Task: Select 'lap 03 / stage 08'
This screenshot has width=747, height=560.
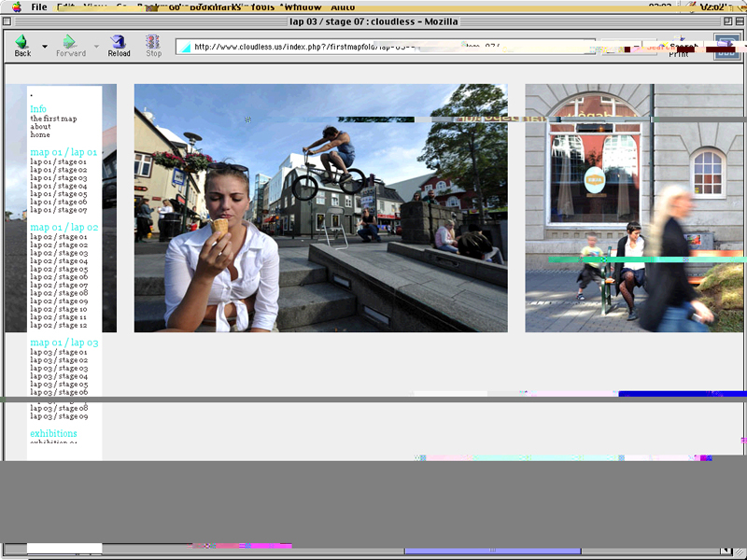Action: point(59,408)
